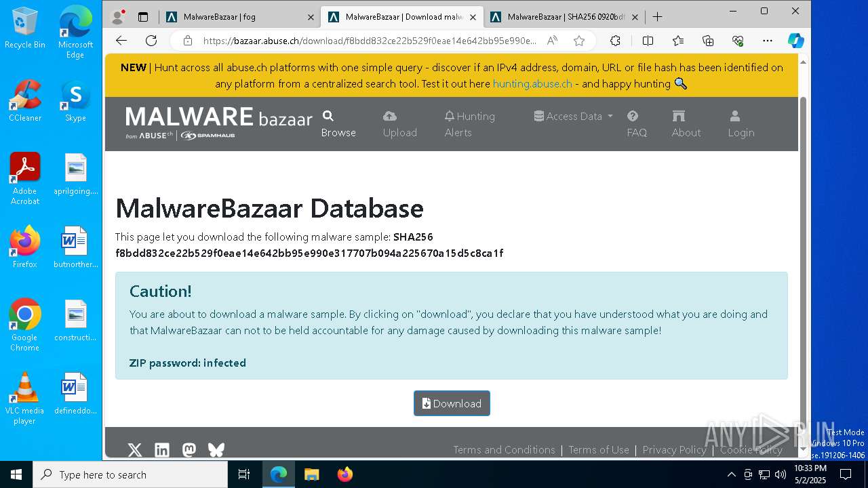Open the Windows Start menu

point(16,474)
